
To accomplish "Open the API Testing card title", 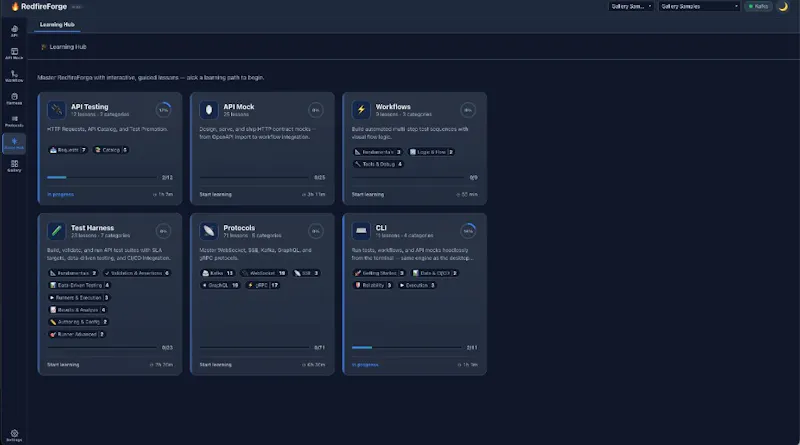I will [89, 107].
